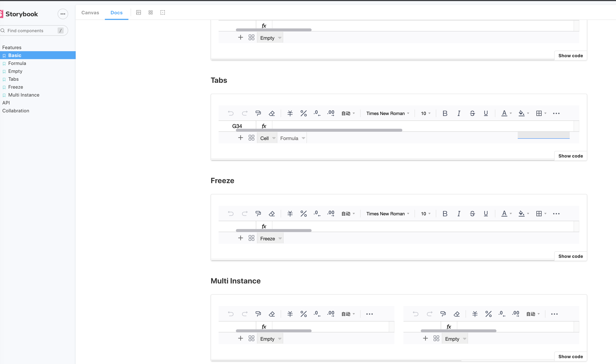This screenshot has width=616, height=364.
Task: Click the Undo icon in the Tabs toolbar
Action: tap(230, 113)
